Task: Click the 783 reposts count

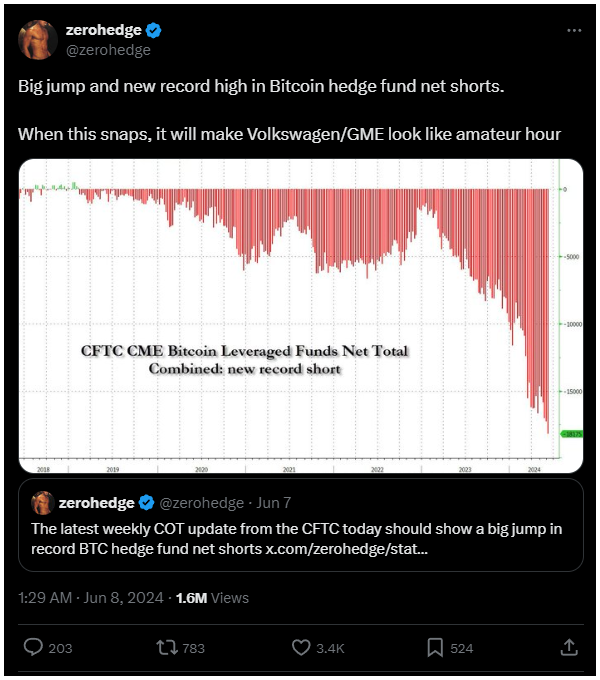Action: click(193, 648)
